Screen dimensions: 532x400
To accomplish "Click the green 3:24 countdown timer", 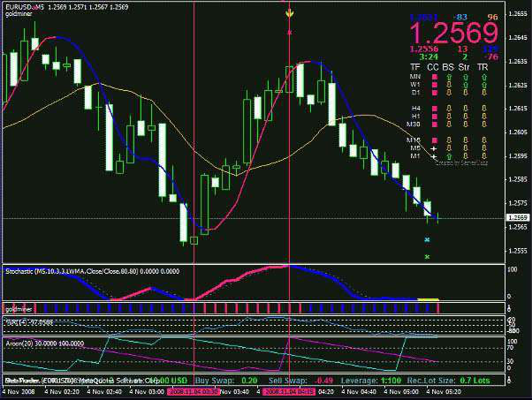I will (429, 57).
